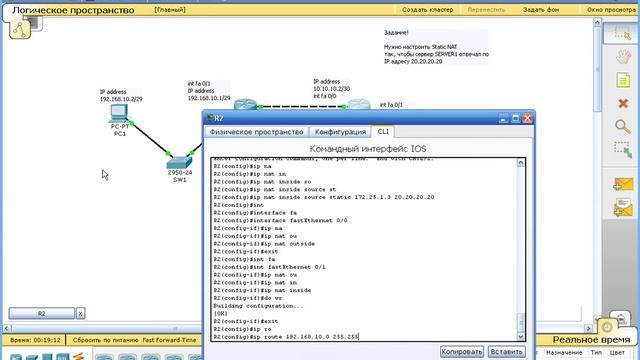Click the workspace vertical scroll-up arrow

pyautogui.click(x=597, y=22)
